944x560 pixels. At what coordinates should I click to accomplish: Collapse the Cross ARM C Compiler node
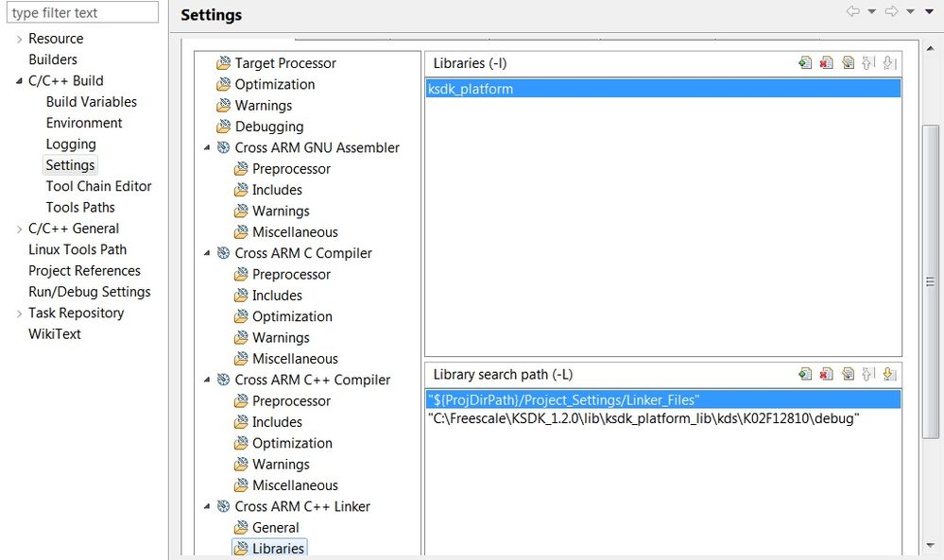[x=207, y=253]
